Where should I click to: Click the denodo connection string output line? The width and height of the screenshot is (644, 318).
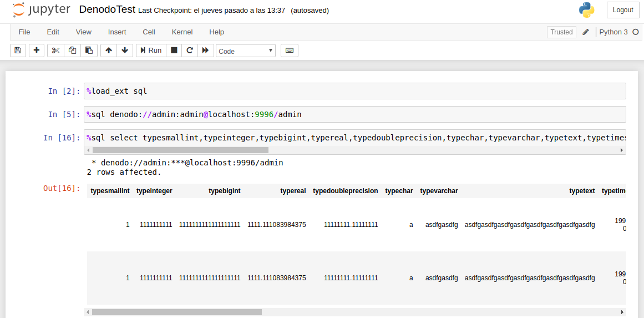tap(187, 163)
